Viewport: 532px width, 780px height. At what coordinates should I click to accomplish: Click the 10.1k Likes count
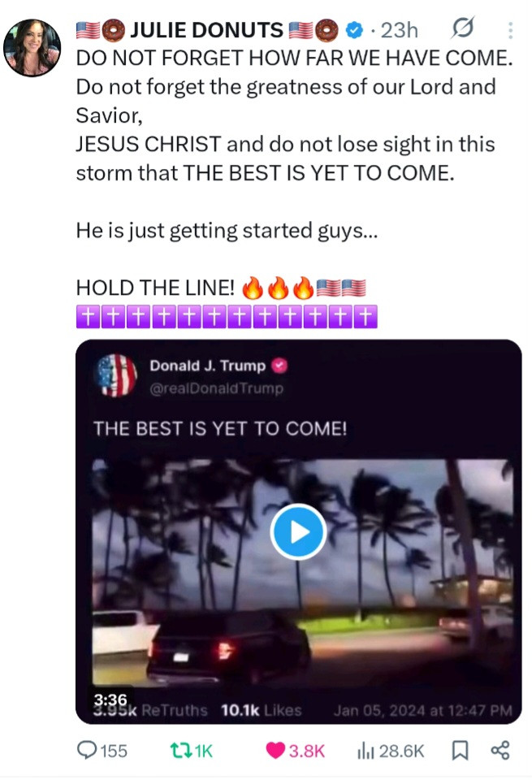(262, 710)
